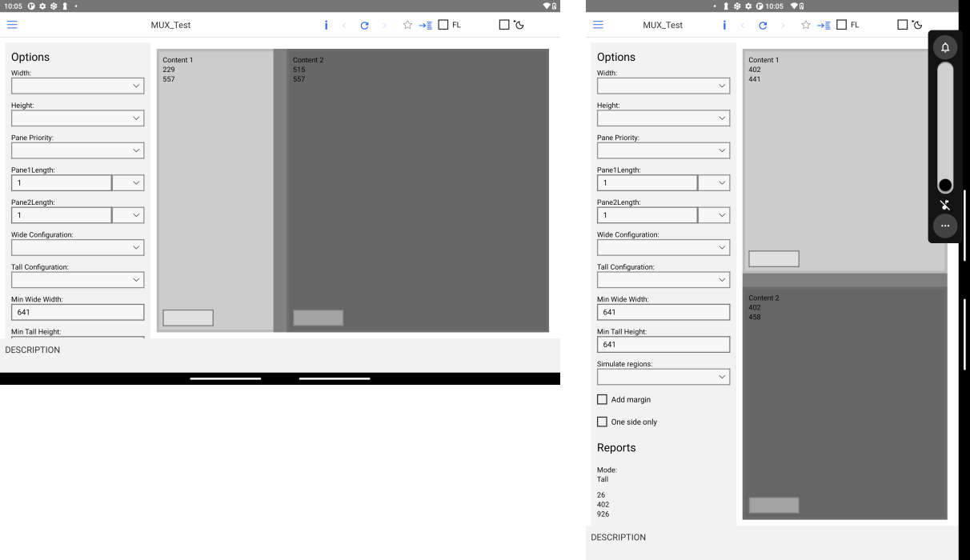Click the small button inside Content 1 pane
The image size is (970, 560).
(x=187, y=318)
